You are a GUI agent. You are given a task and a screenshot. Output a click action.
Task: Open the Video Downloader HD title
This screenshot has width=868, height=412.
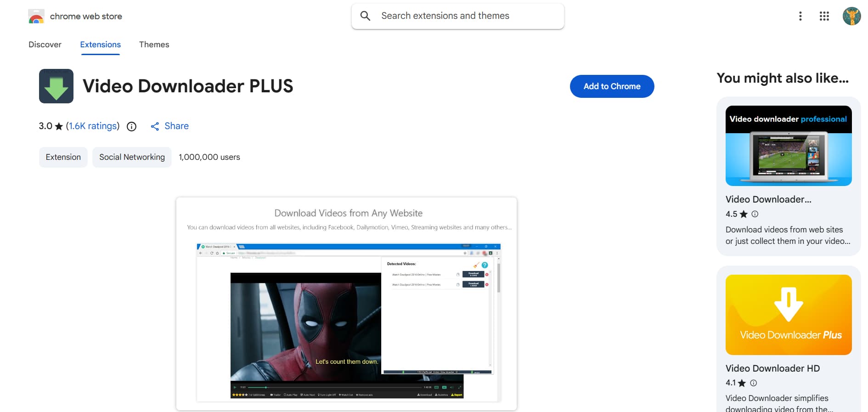point(772,368)
